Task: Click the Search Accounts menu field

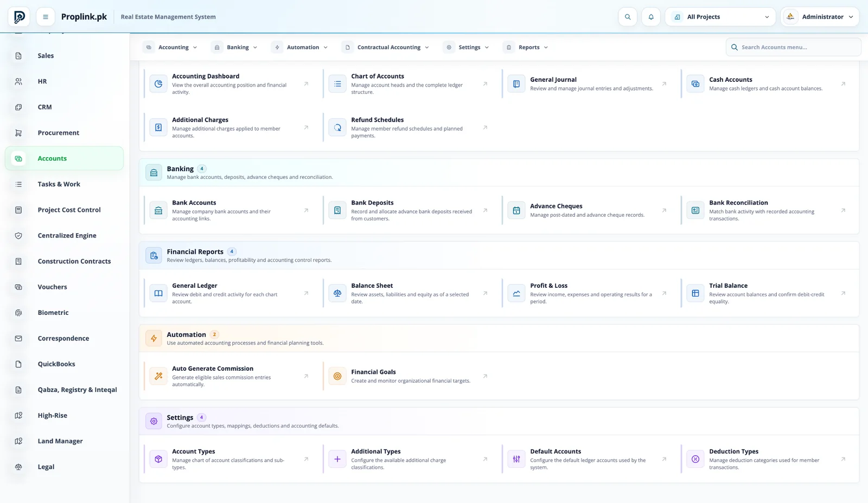Action: coord(793,47)
